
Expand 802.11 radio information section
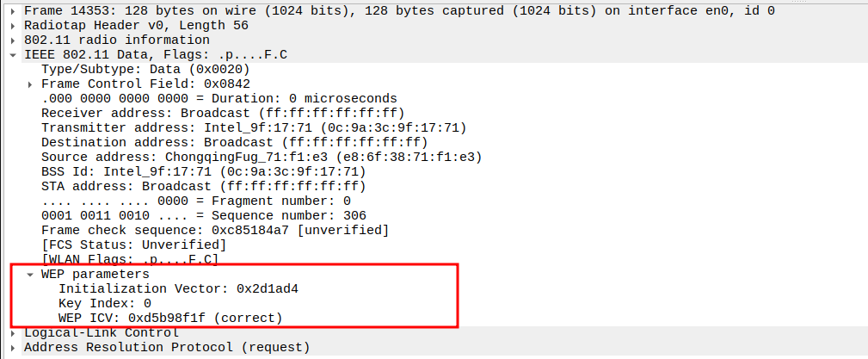(14, 40)
